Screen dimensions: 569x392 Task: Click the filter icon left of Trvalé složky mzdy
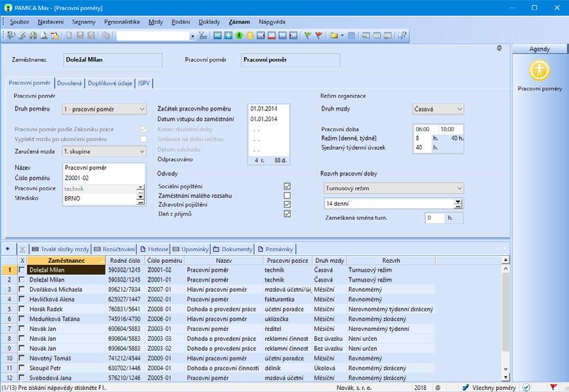pos(22,249)
